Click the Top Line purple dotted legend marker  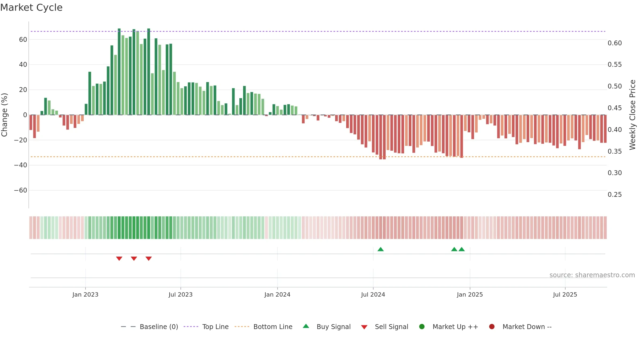(x=191, y=327)
